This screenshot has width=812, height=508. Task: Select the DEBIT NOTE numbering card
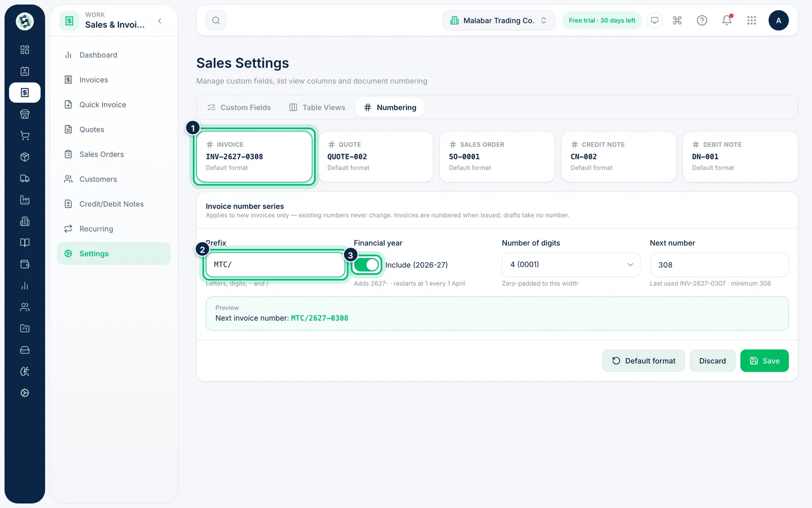(x=740, y=156)
